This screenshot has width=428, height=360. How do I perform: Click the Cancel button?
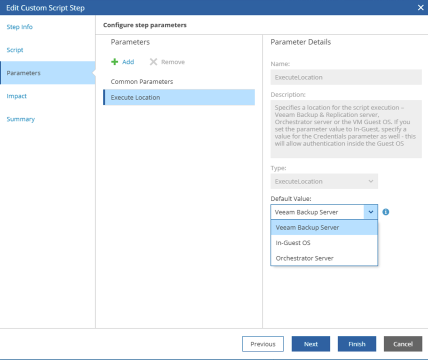pos(403,344)
